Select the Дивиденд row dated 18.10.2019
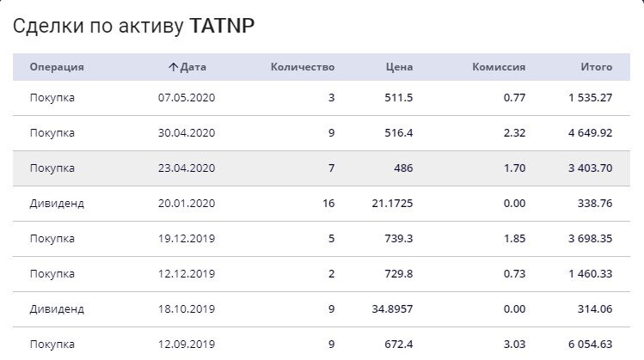 pyautogui.click(x=322, y=309)
